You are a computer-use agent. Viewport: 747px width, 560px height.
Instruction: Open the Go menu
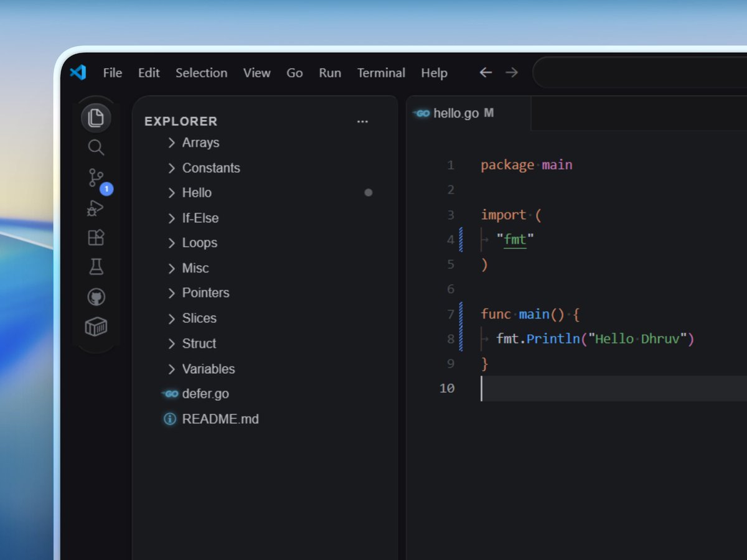point(294,73)
